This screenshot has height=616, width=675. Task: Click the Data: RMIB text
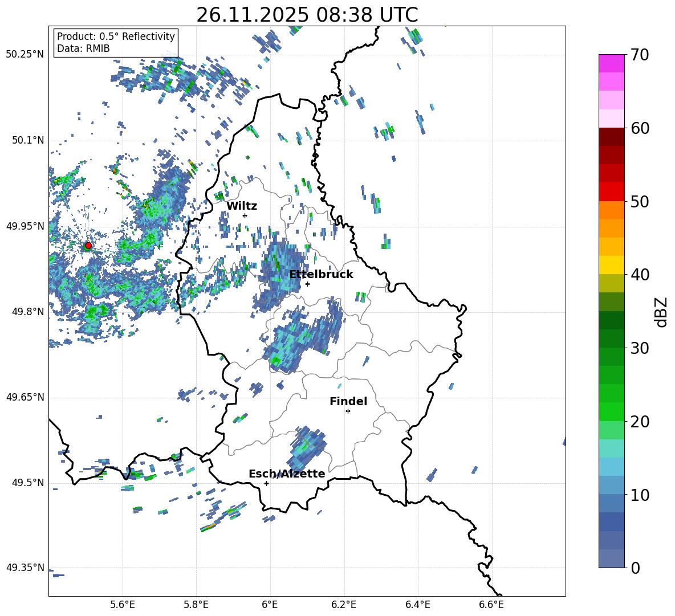pos(83,49)
